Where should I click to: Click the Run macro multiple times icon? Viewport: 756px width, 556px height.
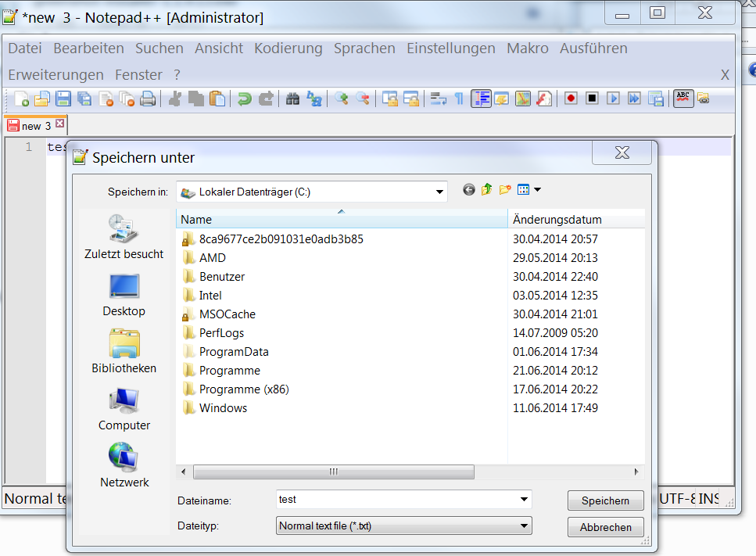(x=635, y=99)
